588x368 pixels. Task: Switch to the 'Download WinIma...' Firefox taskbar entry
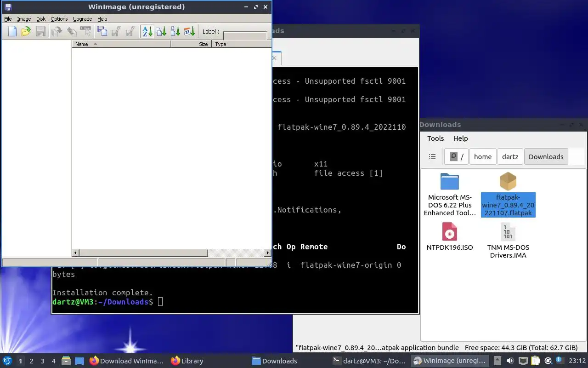(x=127, y=361)
